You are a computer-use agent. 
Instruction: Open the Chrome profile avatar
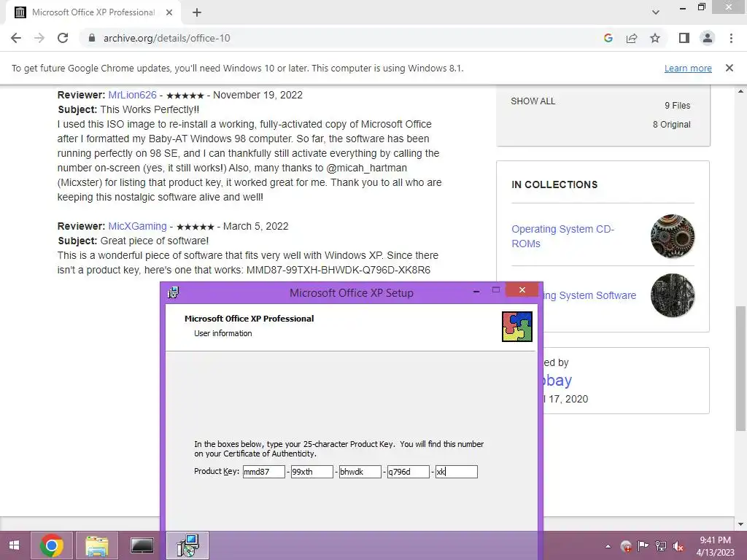tap(708, 38)
